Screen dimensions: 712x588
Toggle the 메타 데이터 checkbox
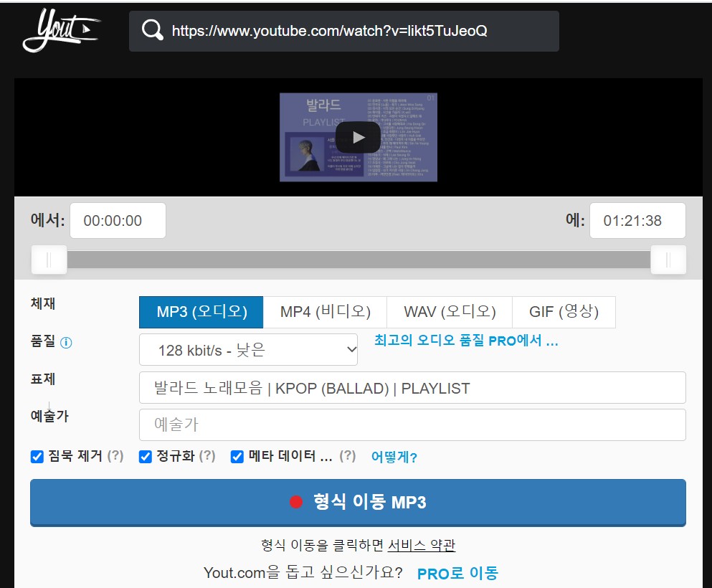(237, 456)
